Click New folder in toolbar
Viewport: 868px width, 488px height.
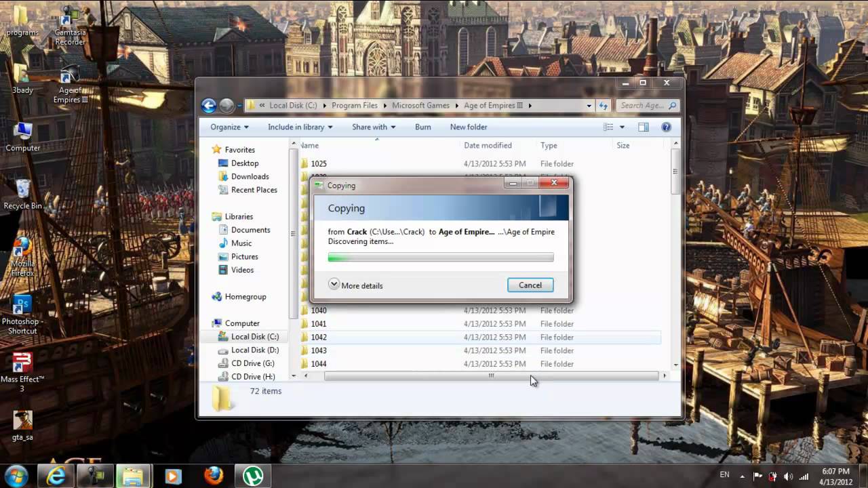[x=469, y=127]
